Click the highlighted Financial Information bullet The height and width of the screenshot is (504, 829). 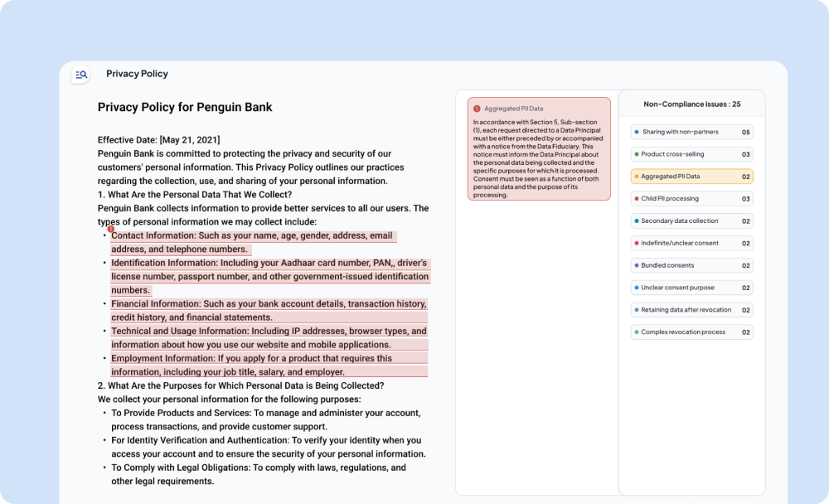click(x=269, y=310)
